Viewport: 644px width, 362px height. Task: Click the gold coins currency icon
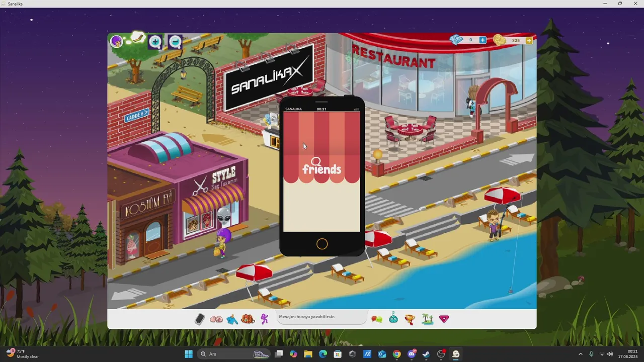(x=500, y=40)
